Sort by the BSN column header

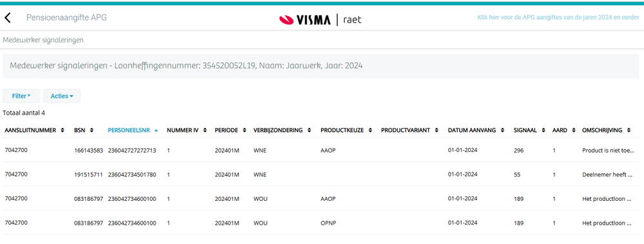(x=84, y=130)
